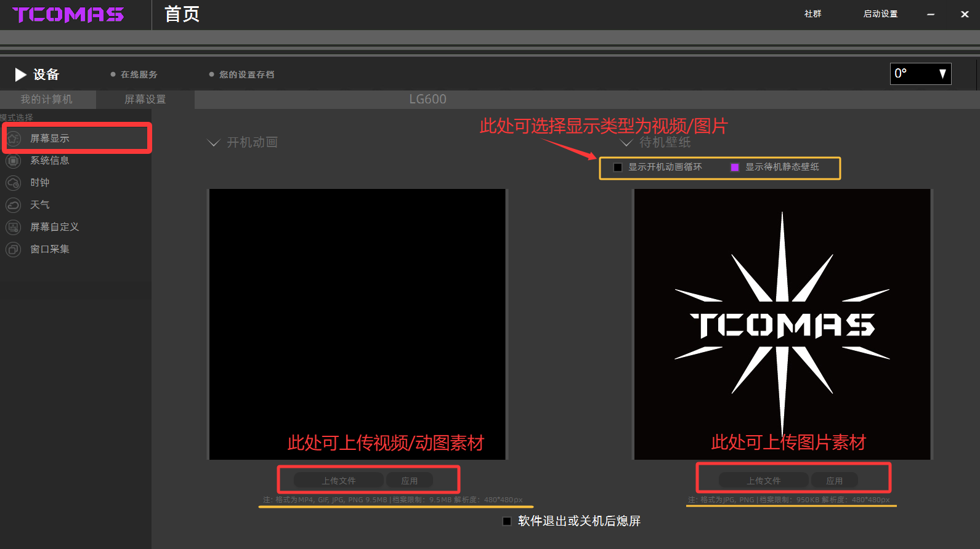
Task: Click the 系统信息 chip icon
Action: coord(14,161)
